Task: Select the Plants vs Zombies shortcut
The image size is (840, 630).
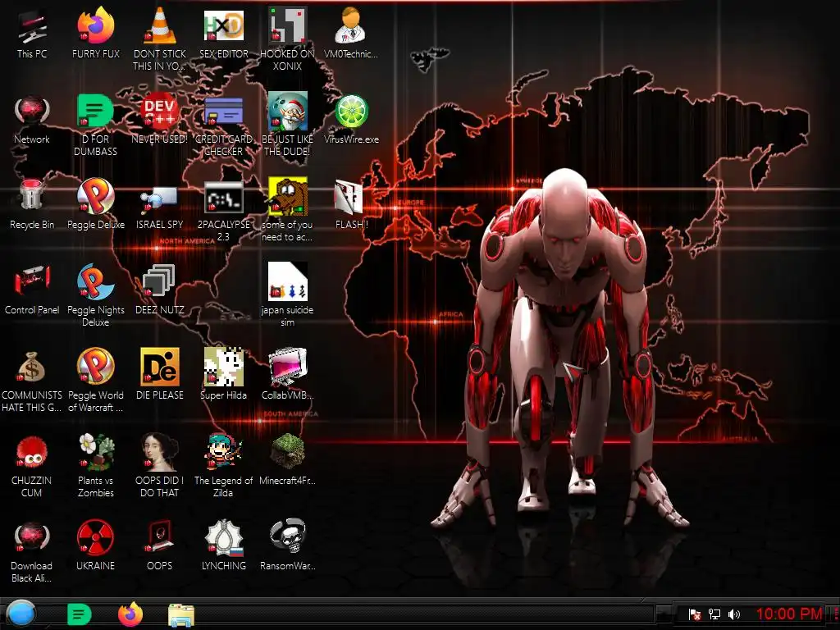Action: pyautogui.click(x=95, y=452)
